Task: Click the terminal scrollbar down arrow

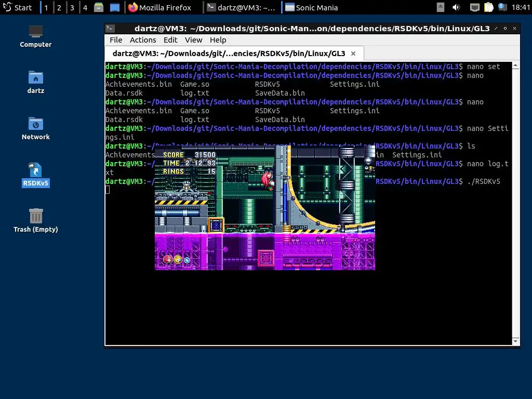Action: (x=515, y=341)
